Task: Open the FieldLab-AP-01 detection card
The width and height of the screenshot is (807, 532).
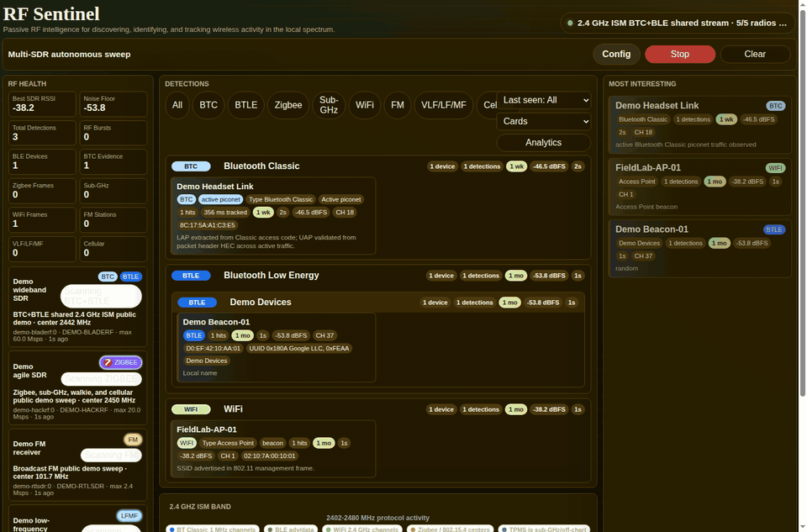Action: [272, 449]
